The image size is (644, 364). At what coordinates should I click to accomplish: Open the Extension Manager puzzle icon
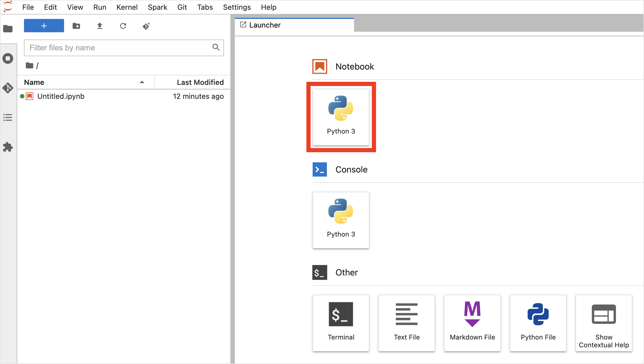(x=8, y=147)
